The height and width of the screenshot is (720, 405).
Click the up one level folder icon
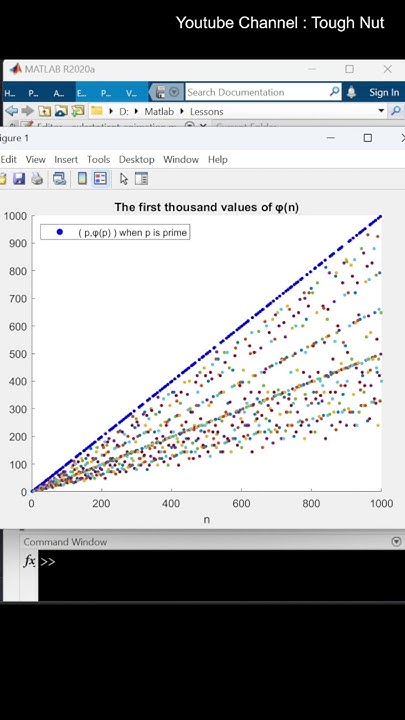point(44,111)
